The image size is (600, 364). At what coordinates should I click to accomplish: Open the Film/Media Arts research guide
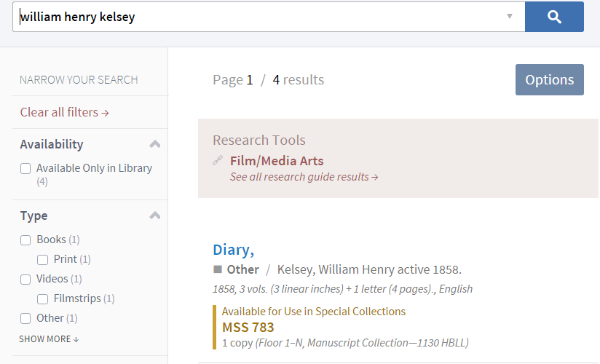coord(277,161)
